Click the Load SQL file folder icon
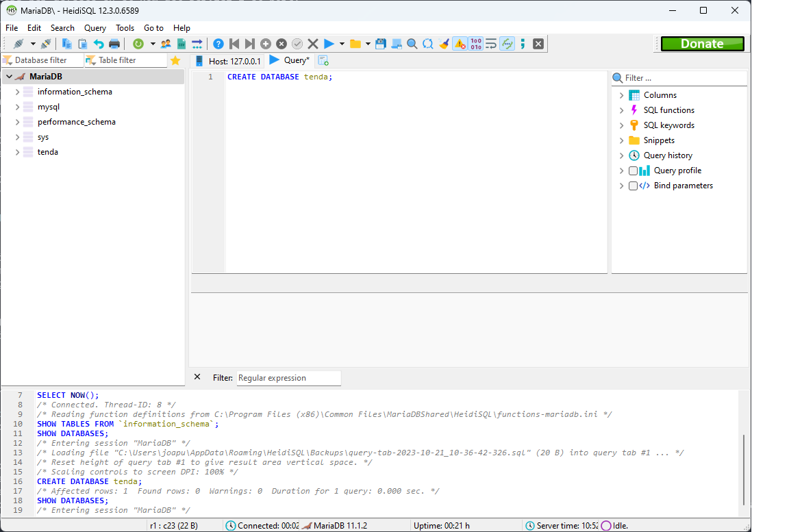 pyautogui.click(x=355, y=44)
